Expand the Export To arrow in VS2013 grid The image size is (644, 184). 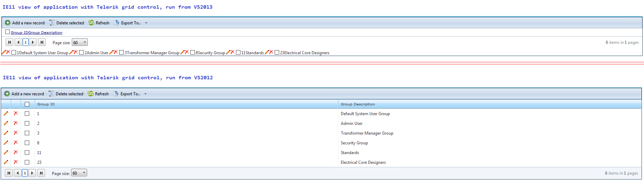[x=146, y=23]
